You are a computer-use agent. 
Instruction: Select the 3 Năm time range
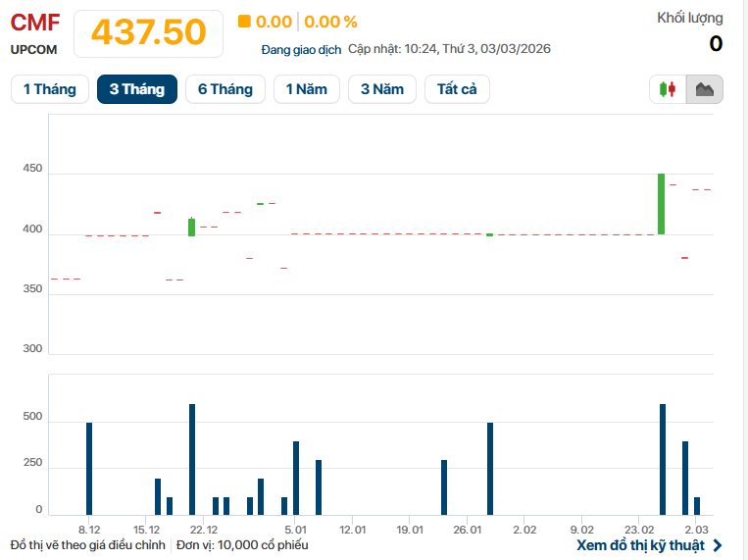click(x=381, y=89)
